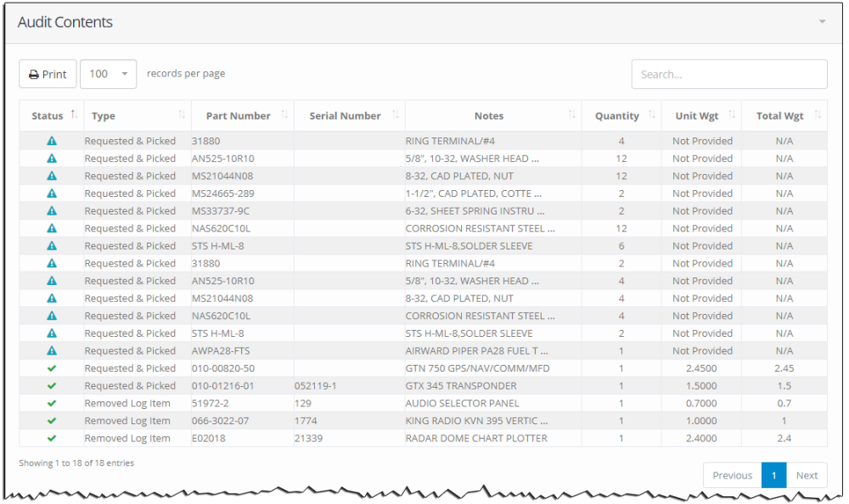Collapse the Audit Contents panel with the arrow

pyautogui.click(x=822, y=22)
